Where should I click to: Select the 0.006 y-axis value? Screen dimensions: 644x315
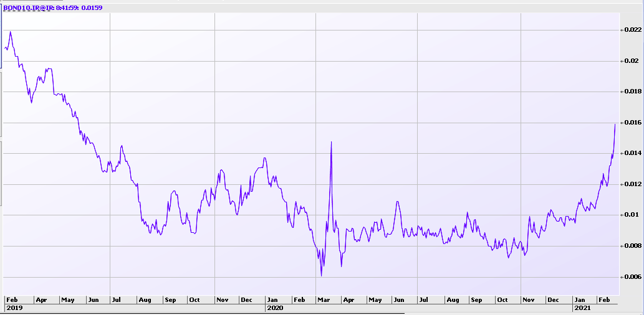tap(633, 277)
